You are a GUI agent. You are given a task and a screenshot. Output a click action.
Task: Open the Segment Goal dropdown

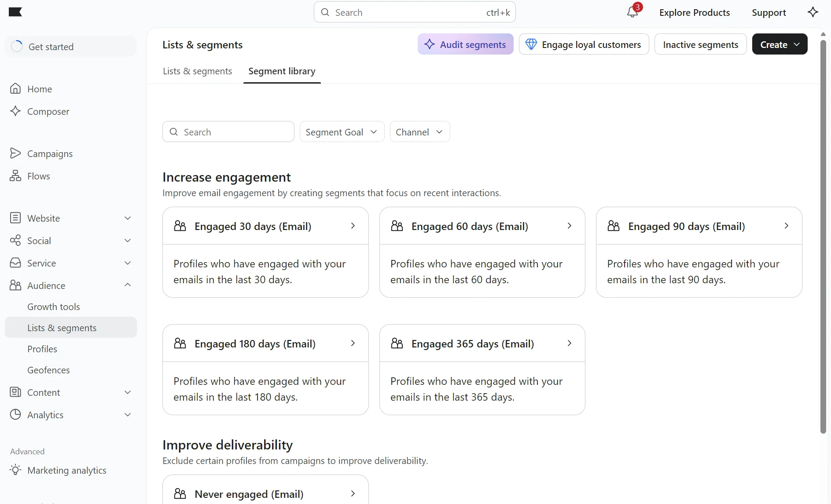tap(342, 132)
